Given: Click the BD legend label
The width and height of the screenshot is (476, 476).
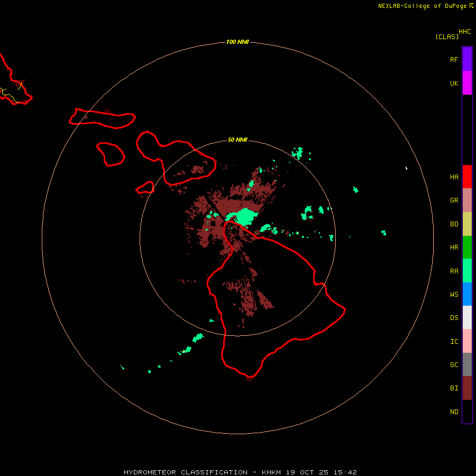Looking at the screenshot, I should (x=454, y=224).
